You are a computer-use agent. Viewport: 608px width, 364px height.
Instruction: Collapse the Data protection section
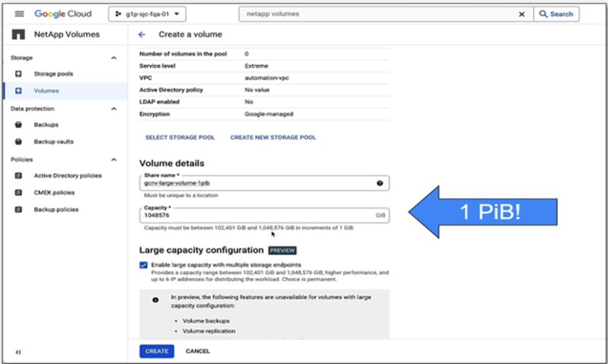[114, 109]
